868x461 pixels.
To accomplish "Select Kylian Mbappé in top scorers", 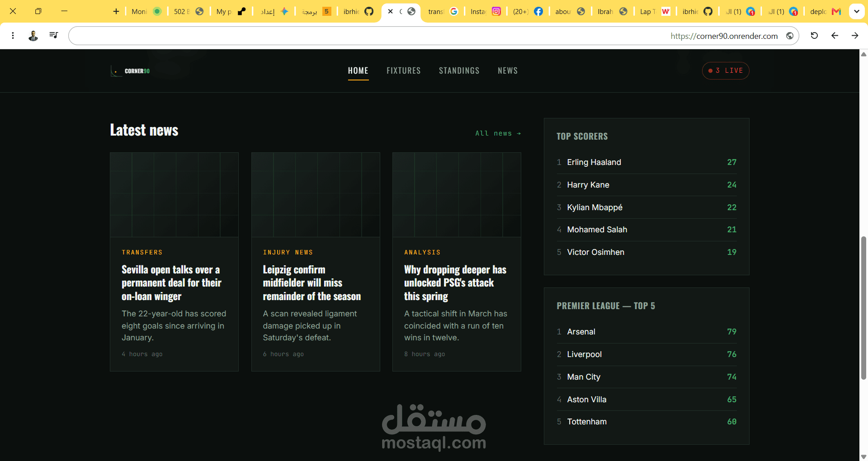I will (646, 207).
